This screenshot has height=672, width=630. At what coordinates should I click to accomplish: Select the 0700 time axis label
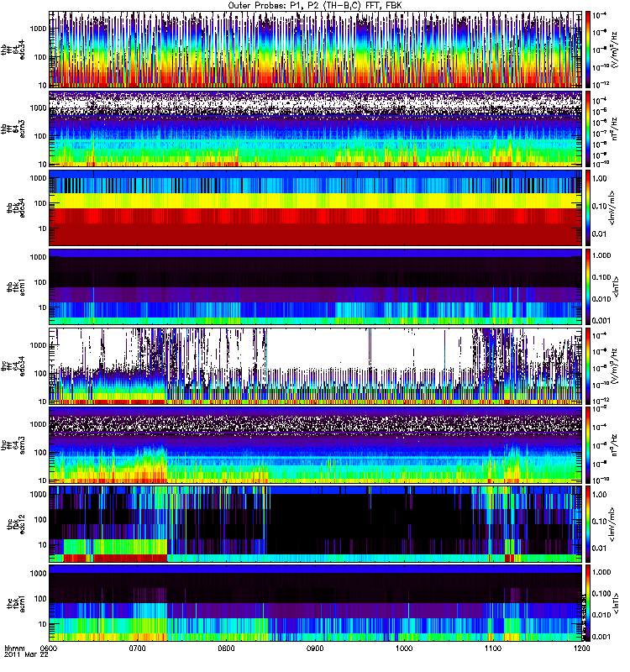[x=138, y=650]
